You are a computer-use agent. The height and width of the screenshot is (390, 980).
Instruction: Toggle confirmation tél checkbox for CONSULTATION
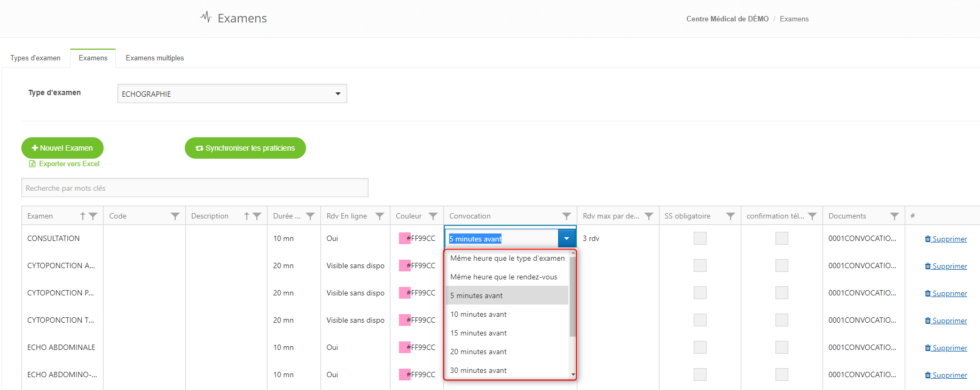tap(781, 238)
